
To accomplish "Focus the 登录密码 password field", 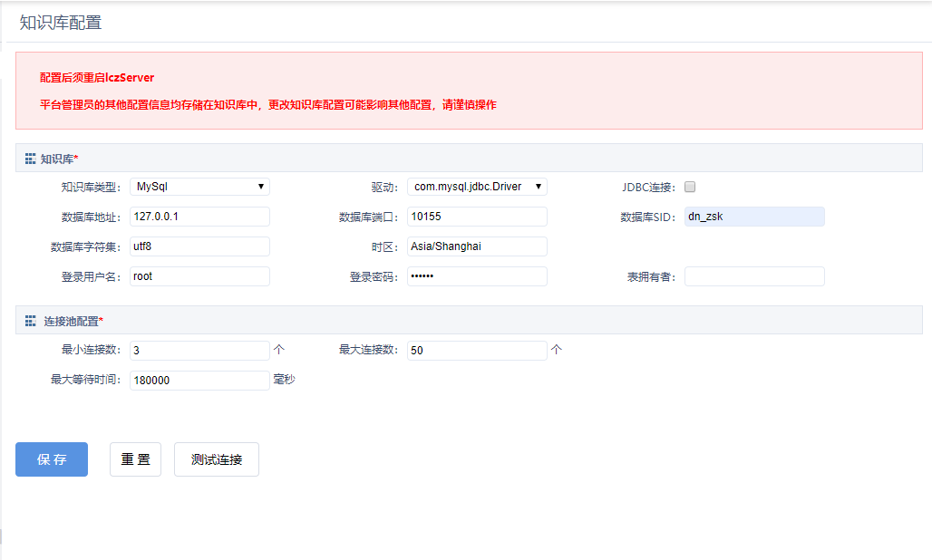I will coord(477,276).
